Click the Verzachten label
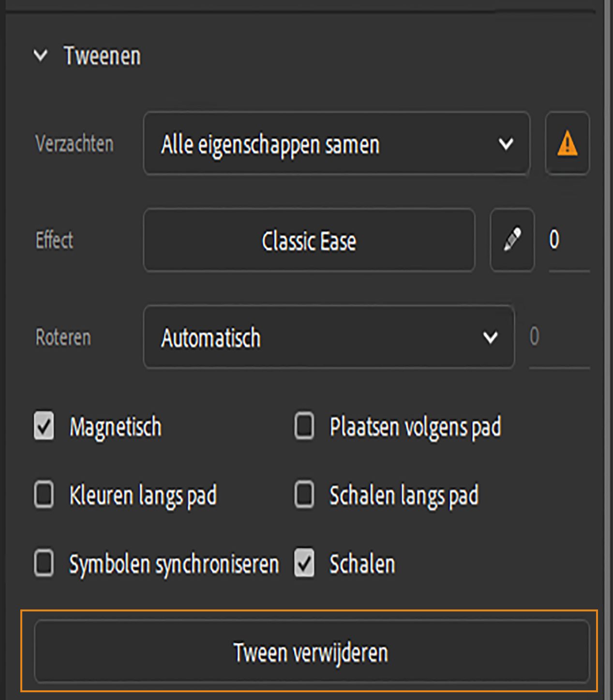The height and width of the screenshot is (700, 613). [74, 144]
